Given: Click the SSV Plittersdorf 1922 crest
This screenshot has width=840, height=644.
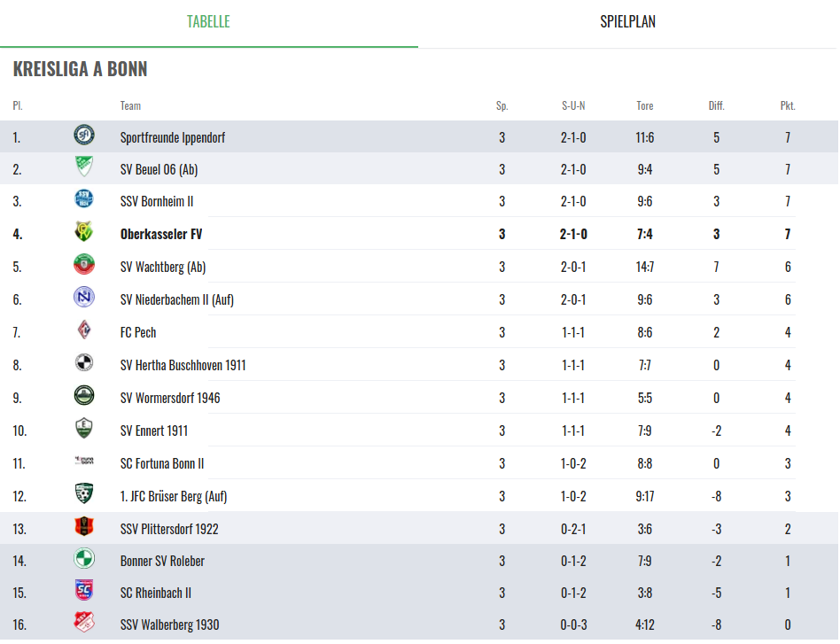Looking at the screenshot, I should [x=84, y=528].
